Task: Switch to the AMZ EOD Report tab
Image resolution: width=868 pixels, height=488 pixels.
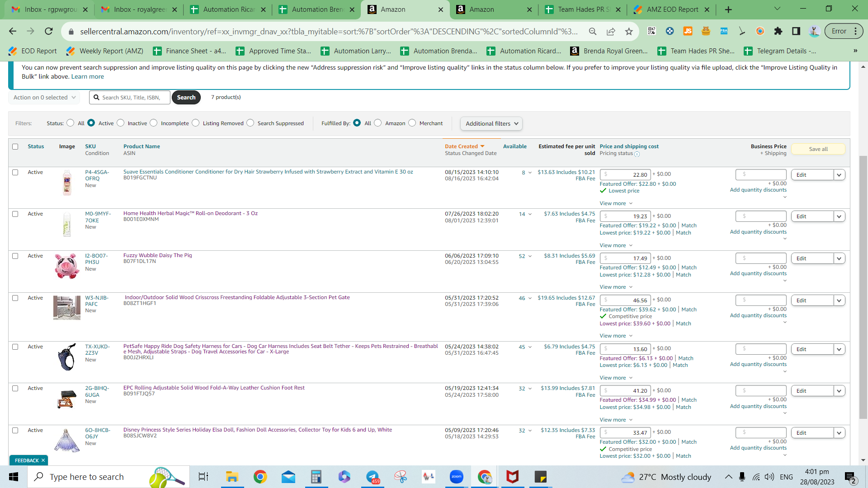Action: (672, 9)
